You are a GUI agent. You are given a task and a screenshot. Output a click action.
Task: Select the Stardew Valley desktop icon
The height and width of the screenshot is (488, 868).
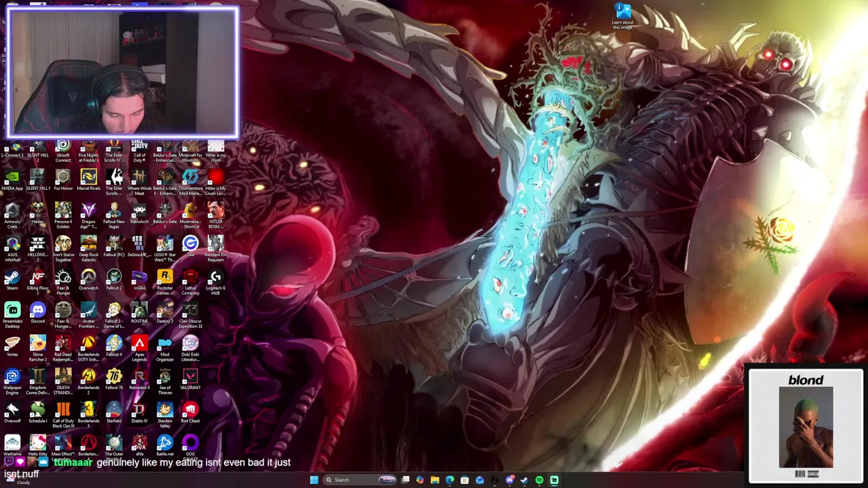click(x=165, y=415)
